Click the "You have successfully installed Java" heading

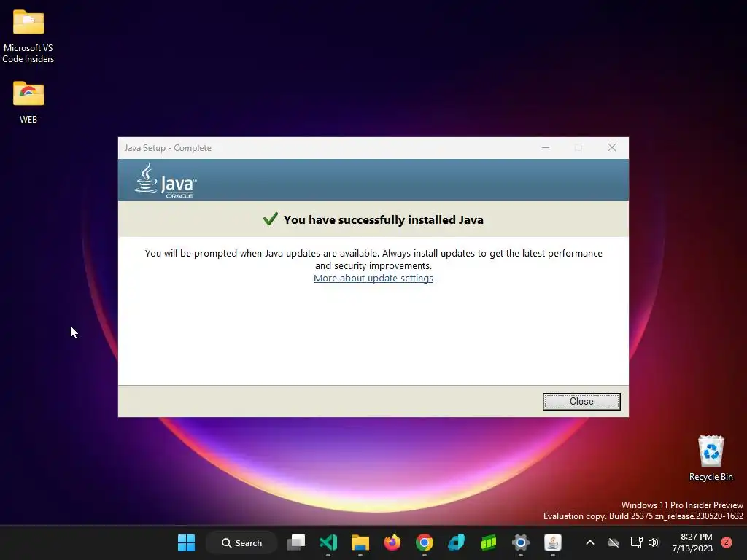pos(384,219)
